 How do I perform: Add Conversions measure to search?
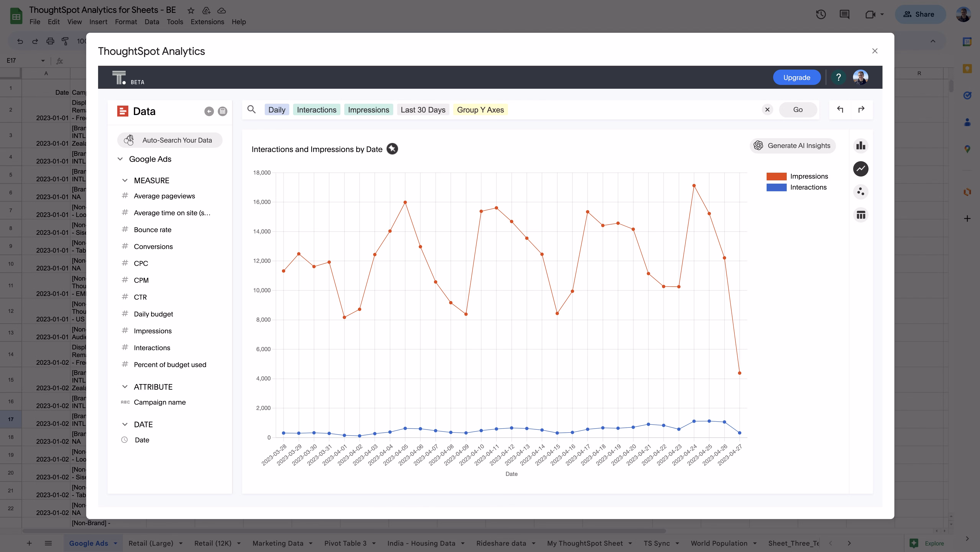pyautogui.click(x=153, y=246)
